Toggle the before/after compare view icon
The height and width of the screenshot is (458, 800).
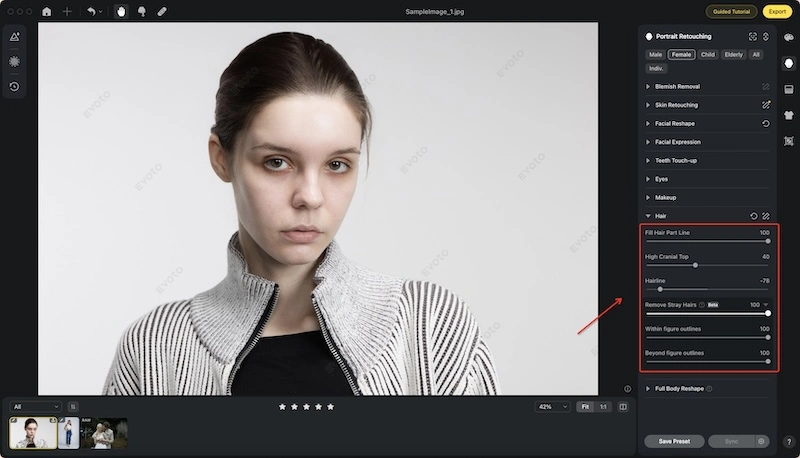coord(623,407)
